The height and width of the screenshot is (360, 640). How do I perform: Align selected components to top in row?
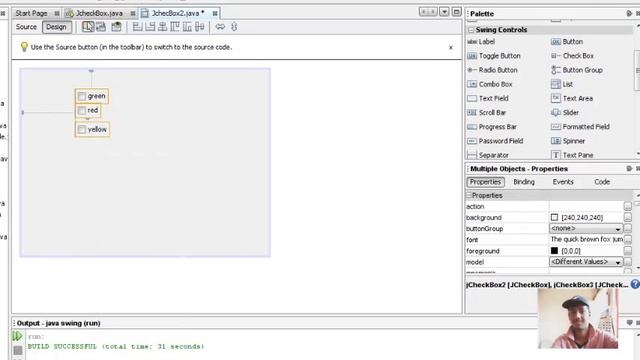[175, 27]
